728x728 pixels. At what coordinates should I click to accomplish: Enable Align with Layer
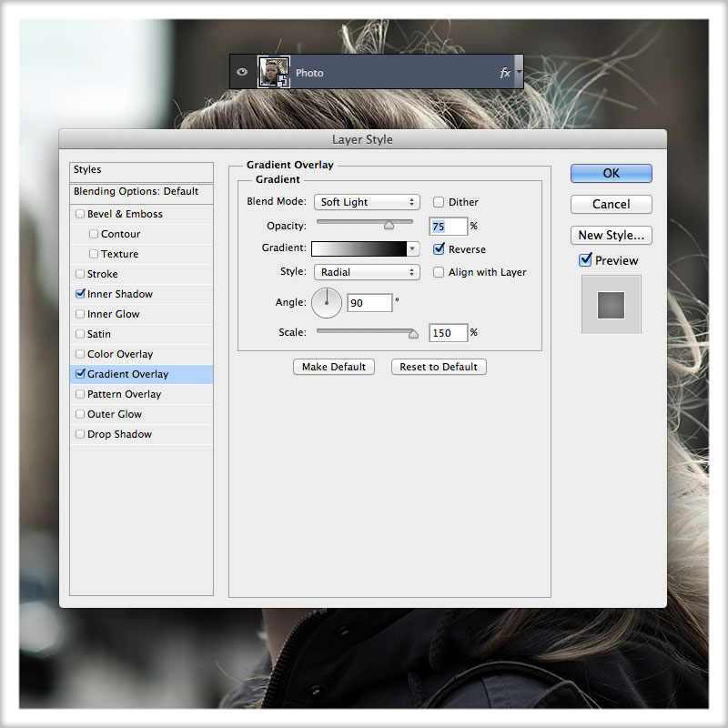coord(439,272)
